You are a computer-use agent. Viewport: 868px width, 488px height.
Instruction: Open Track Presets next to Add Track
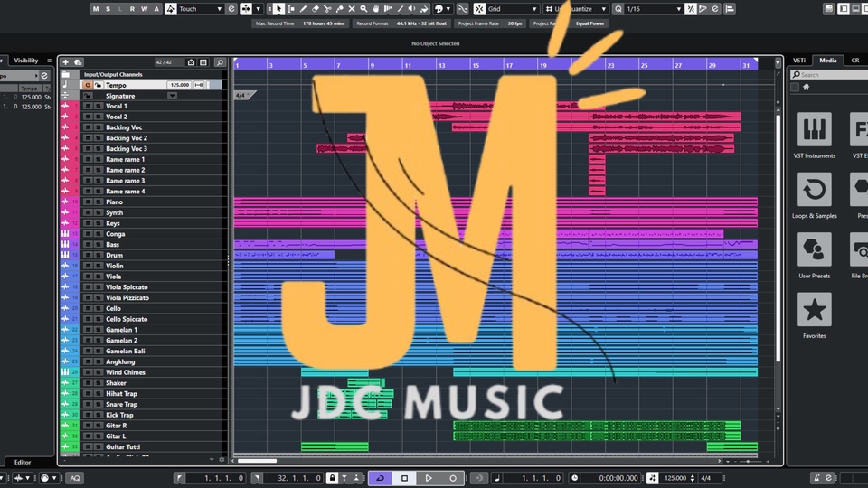(78, 62)
